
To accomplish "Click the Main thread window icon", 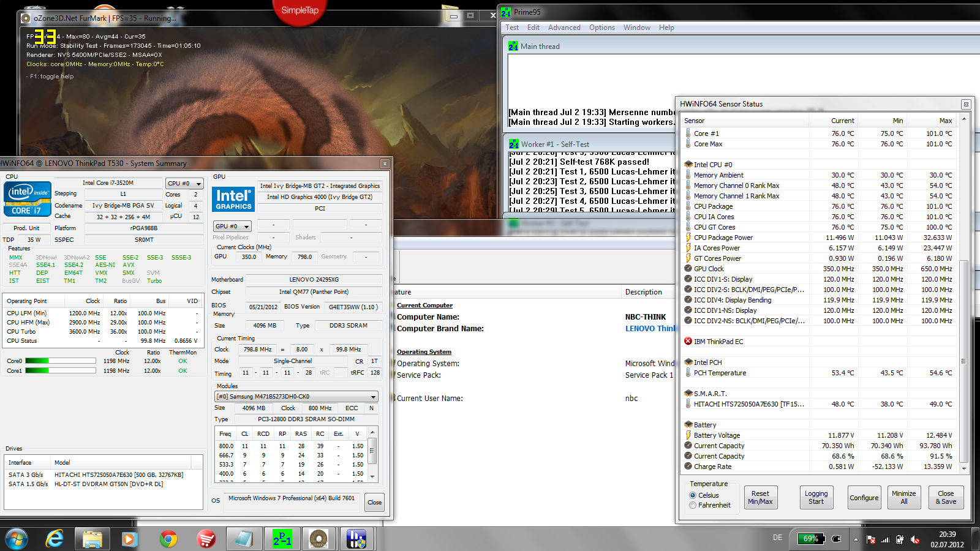I will (513, 46).
